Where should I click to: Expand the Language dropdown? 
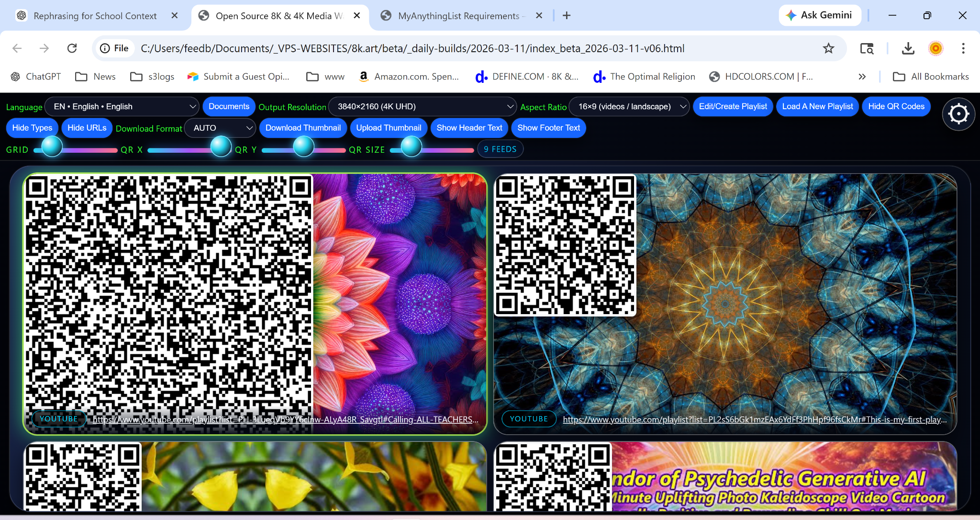(122, 106)
